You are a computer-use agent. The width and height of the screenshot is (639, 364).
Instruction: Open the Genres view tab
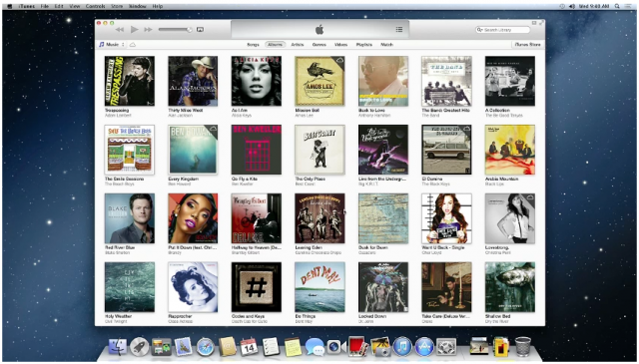(319, 45)
